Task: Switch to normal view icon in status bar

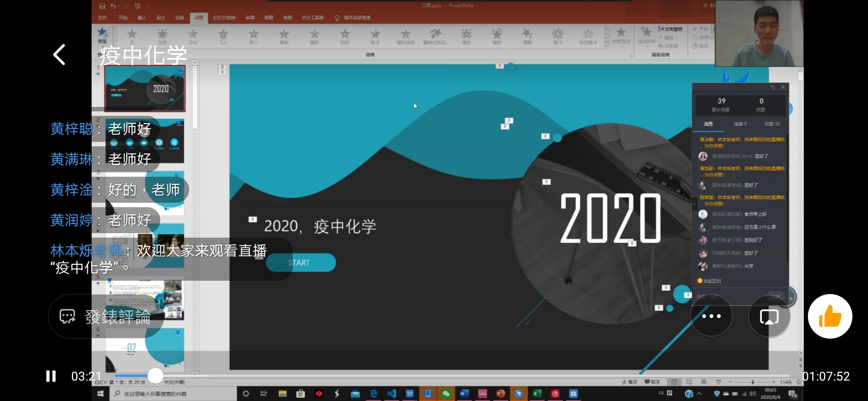Action: [674, 382]
